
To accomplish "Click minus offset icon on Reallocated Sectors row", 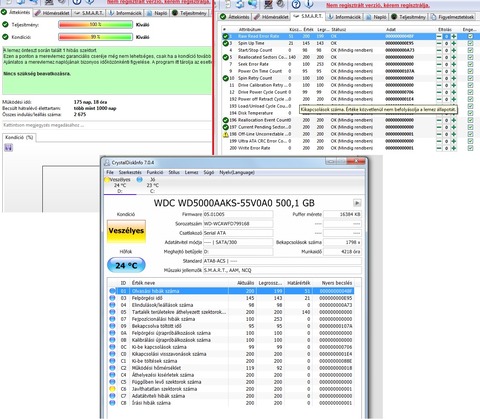I will tap(439, 57).
